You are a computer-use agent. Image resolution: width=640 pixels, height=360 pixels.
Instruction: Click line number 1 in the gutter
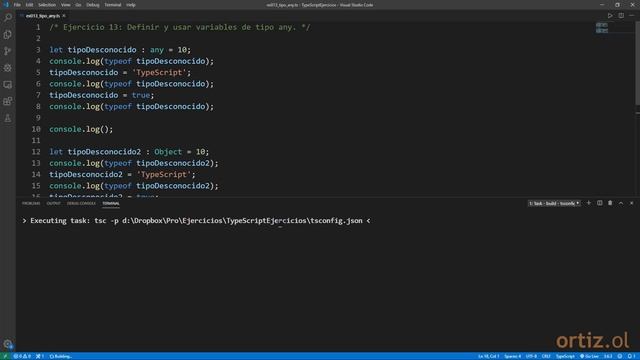tap(38, 27)
